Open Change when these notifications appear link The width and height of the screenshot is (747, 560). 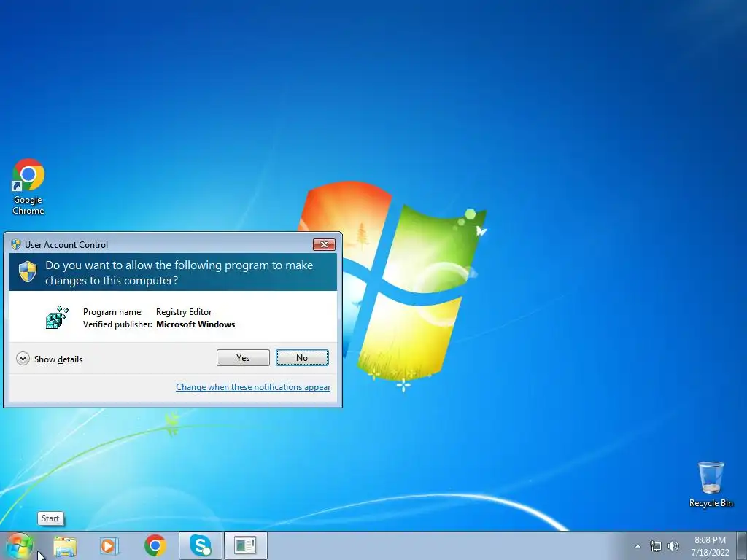pyautogui.click(x=253, y=387)
